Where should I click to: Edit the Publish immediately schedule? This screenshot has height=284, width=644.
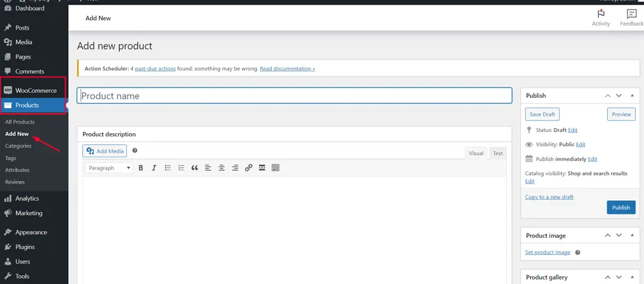592,159
